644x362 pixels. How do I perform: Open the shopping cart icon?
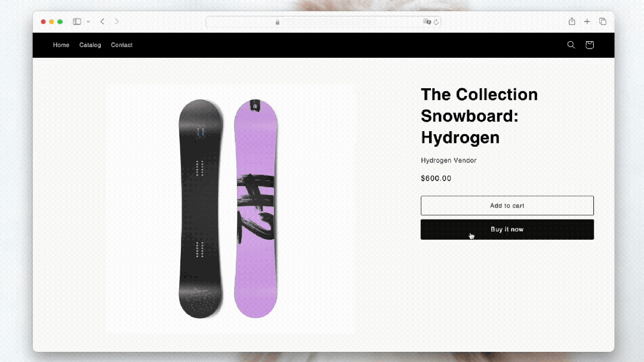point(589,45)
